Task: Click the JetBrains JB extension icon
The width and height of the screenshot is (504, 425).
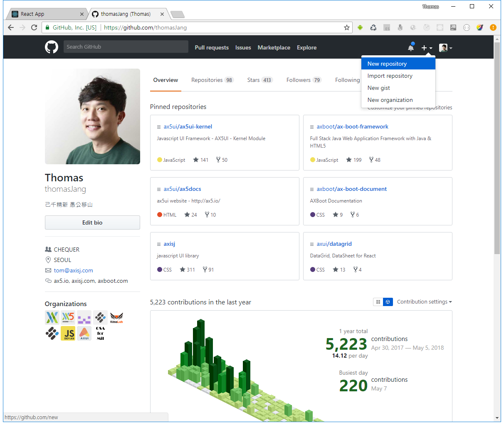Action: [x=453, y=27]
